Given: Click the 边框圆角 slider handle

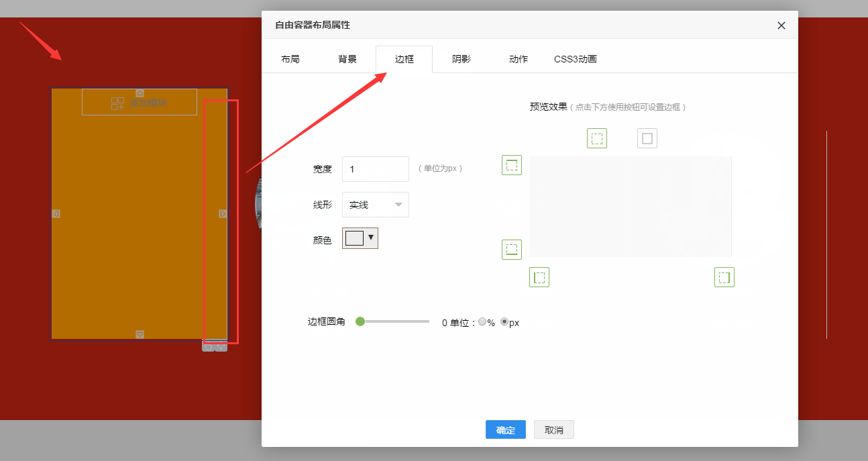Looking at the screenshot, I should coord(360,321).
